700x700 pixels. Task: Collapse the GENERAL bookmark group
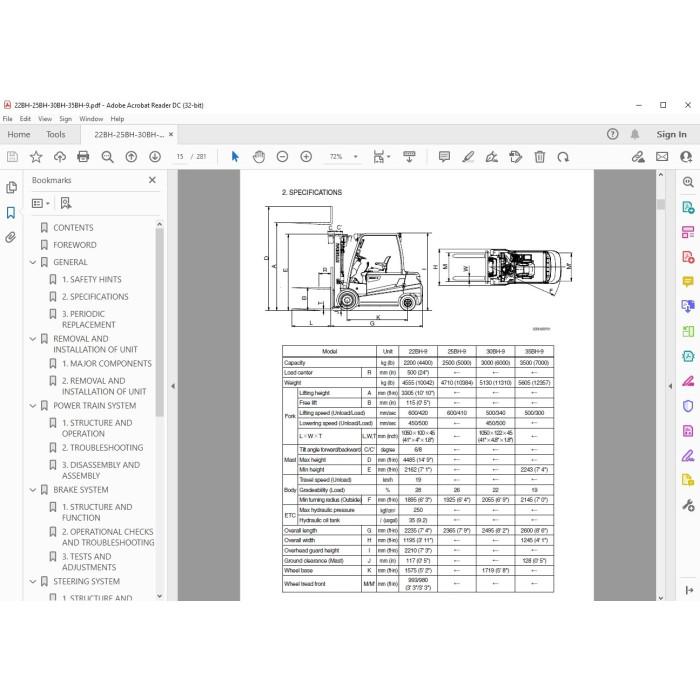pyautogui.click(x=33, y=262)
